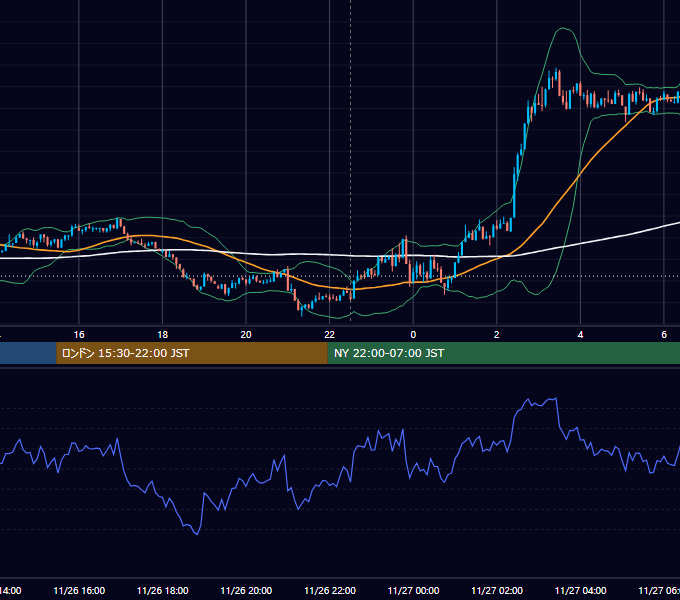Click the 11/27 02:00 time label
Screen dimensions: 680x600
pos(497,591)
